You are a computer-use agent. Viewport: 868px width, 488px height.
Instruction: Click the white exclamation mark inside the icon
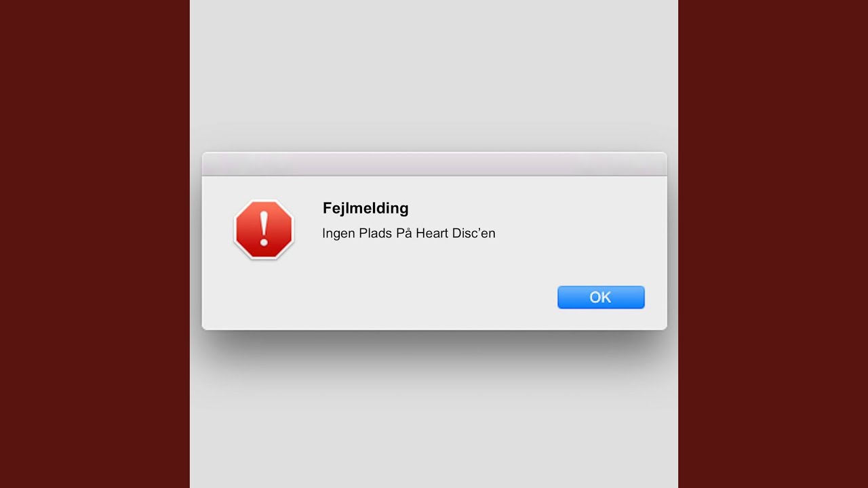pyautogui.click(x=264, y=229)
